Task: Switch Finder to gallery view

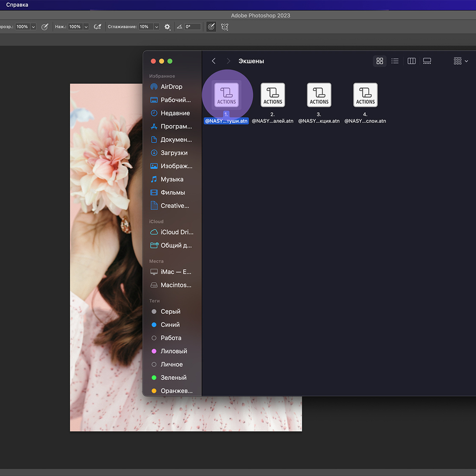Action: pos(427,61)
